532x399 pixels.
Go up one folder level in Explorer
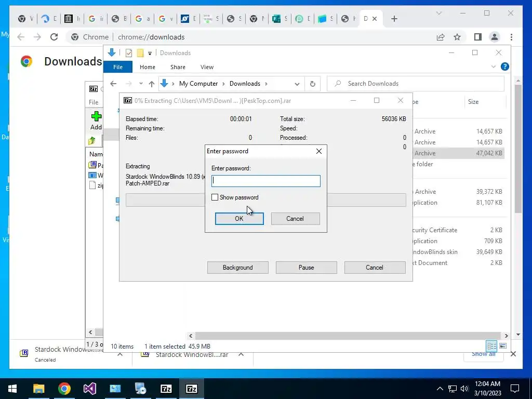pyautogui.click(x=152, y=84)
